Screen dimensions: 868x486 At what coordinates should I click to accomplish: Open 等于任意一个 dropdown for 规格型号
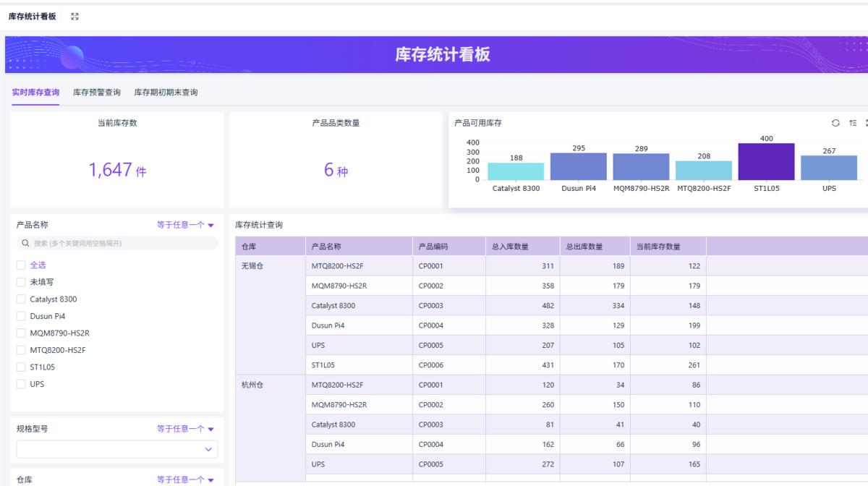(x=185, y=429)
